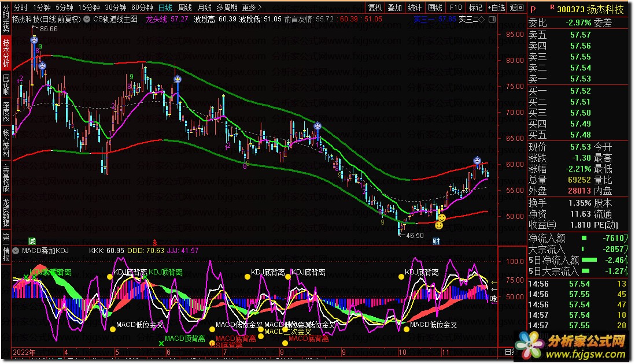Image resolution: width=635 pixels, height=364 pixels.
Task: Click the stock title 300373 扬杰科技
Action: pos(590,9)
